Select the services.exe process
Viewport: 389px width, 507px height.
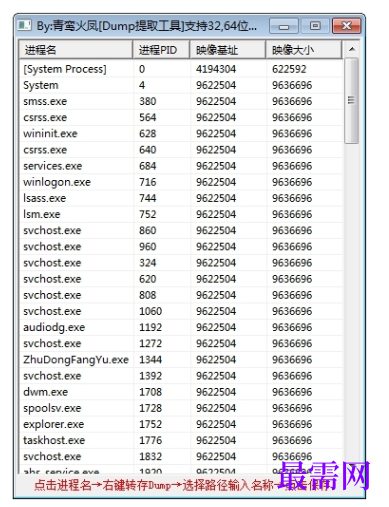point(181,166)
